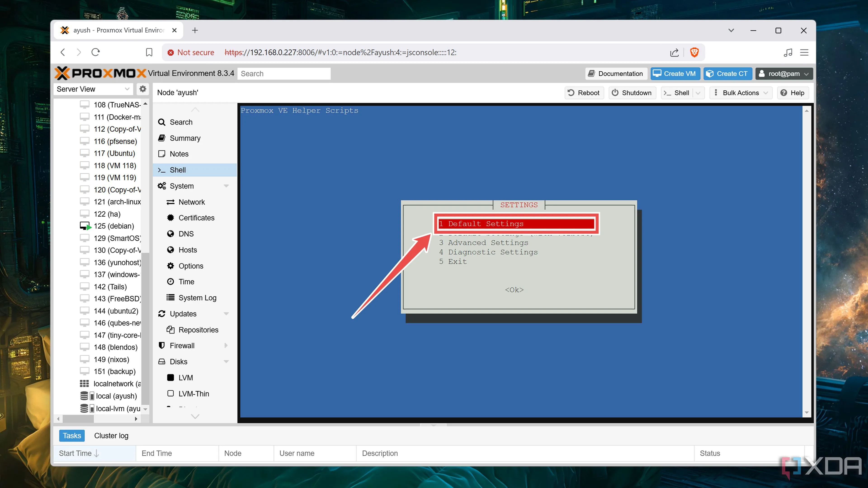
Task: Click the Not secure warning indicator
Action: 191,53
